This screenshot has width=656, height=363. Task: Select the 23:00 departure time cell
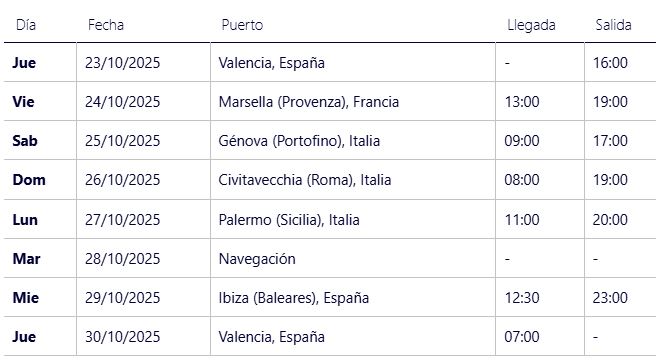click(610, 298)
